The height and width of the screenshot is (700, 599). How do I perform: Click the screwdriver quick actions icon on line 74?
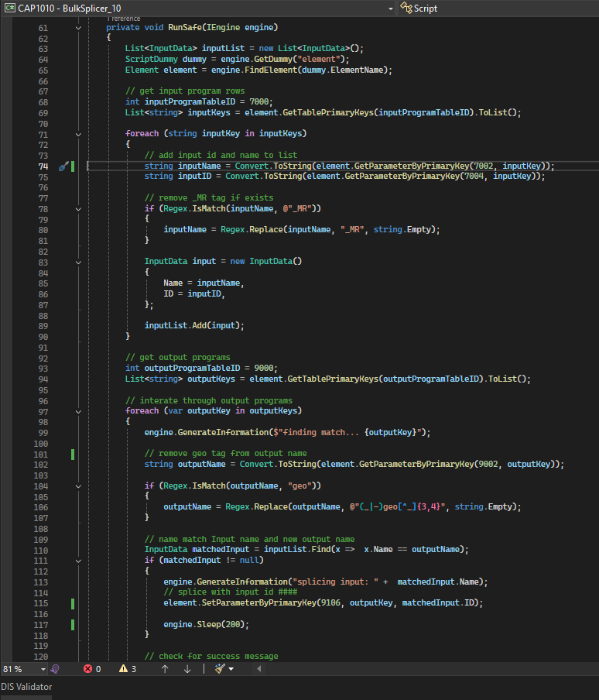63,166
